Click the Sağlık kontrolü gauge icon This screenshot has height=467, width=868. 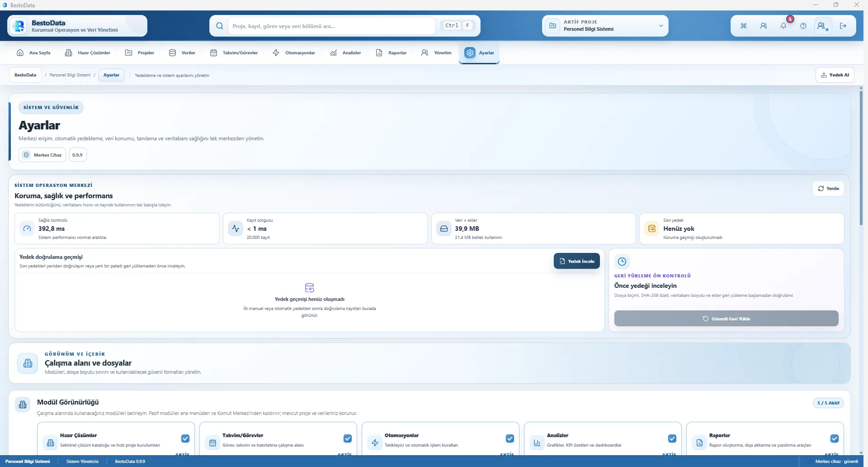[x=27, y=229]
